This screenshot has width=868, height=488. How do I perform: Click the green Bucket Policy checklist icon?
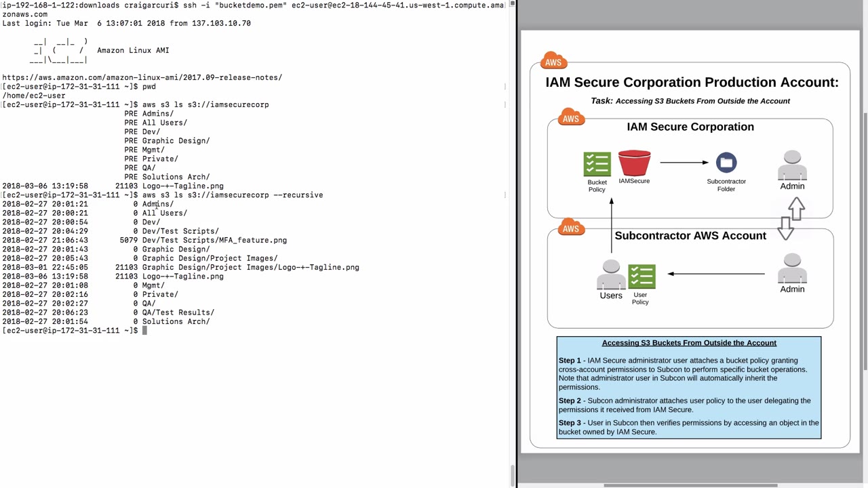point(597,164)
